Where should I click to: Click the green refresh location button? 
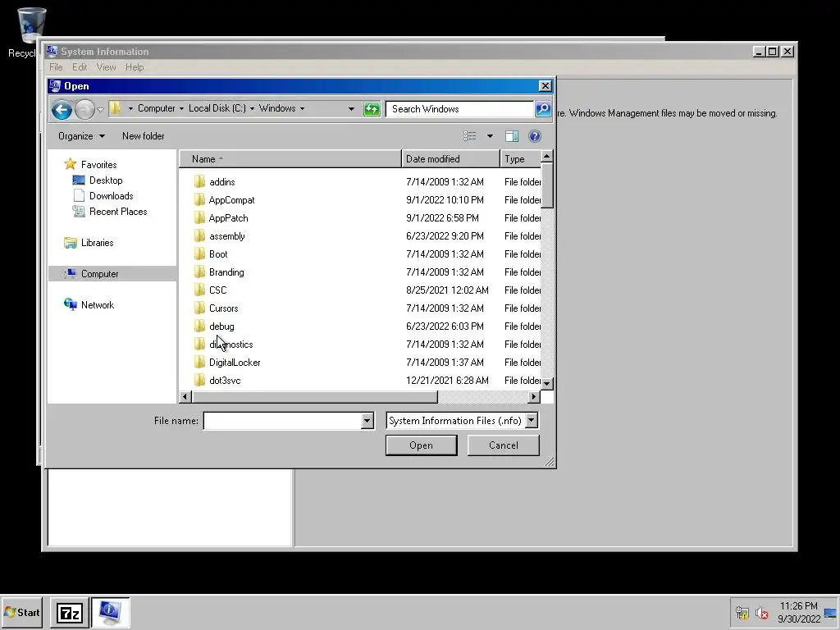372,109
